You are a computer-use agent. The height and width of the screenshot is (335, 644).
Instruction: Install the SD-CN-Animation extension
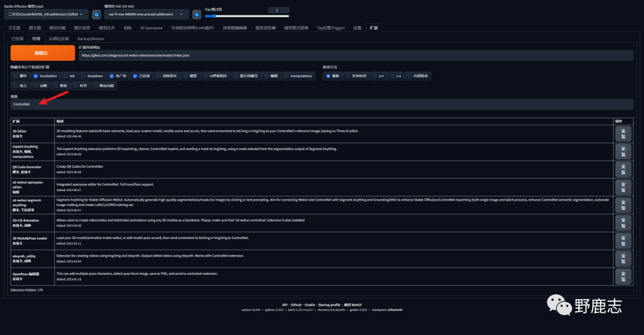pyautogui.click(x=623, y=223)
